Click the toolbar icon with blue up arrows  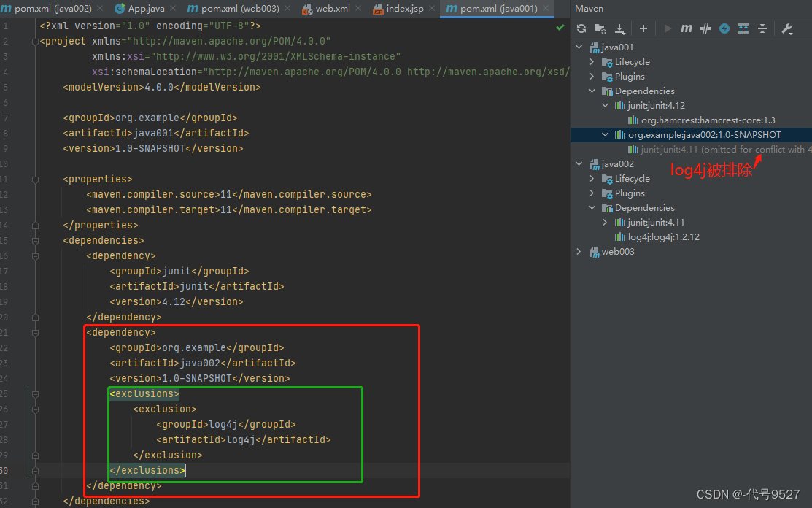(x=743, y=28)
